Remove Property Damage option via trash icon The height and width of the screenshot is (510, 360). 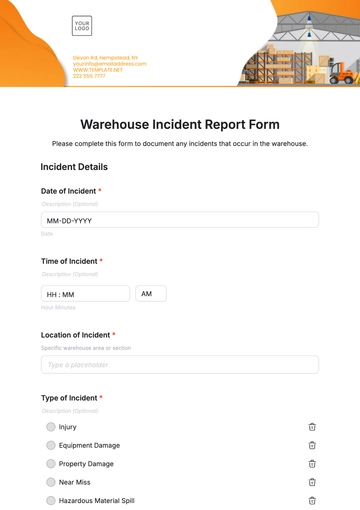click(312, 464)
